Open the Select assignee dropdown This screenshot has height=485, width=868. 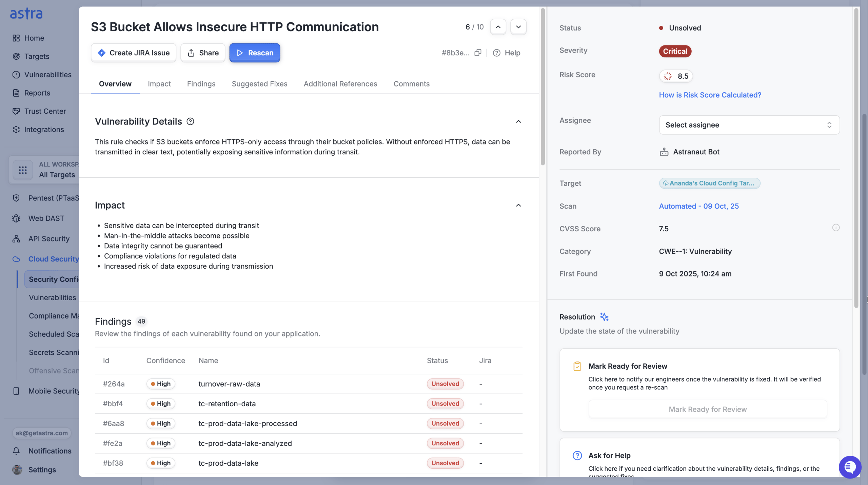[x=749, y=125]
